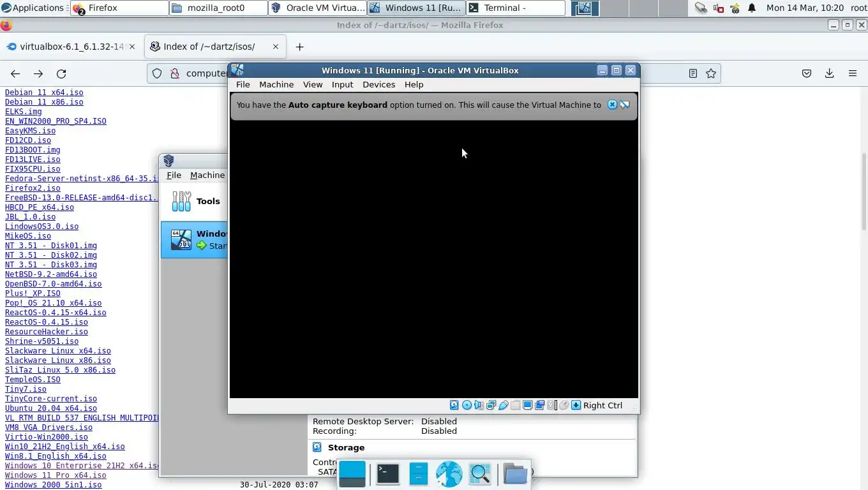Open the File menu in Windows 11 VM window
868x490 pixels.
(243, 84)
